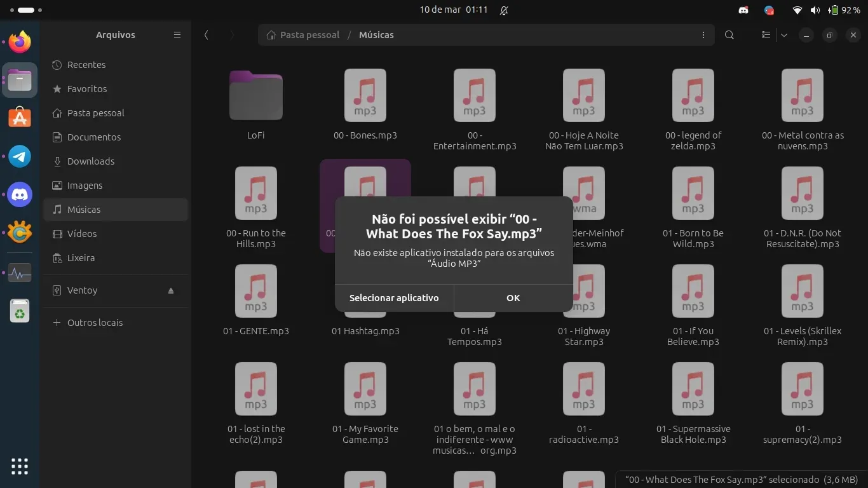
Task: Select the LoFi folder thumbnail
Action: coord(256,95)
